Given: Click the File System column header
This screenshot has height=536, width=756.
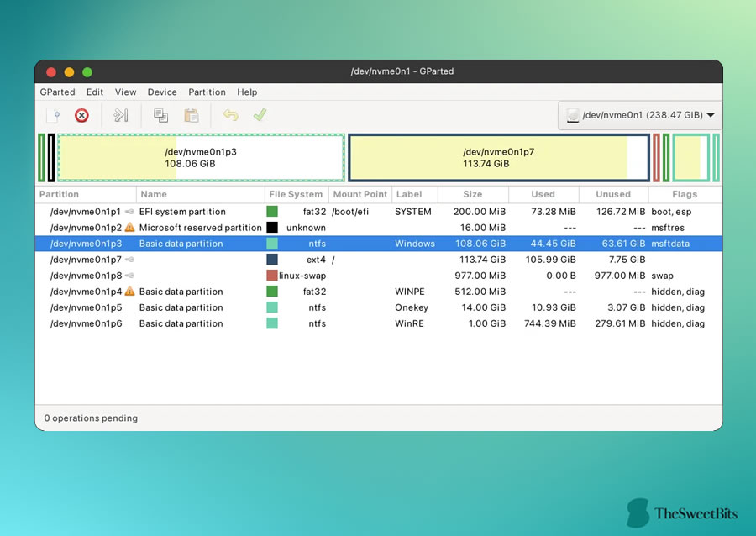Looking at the screenshot, I should (x=296, y=194).
